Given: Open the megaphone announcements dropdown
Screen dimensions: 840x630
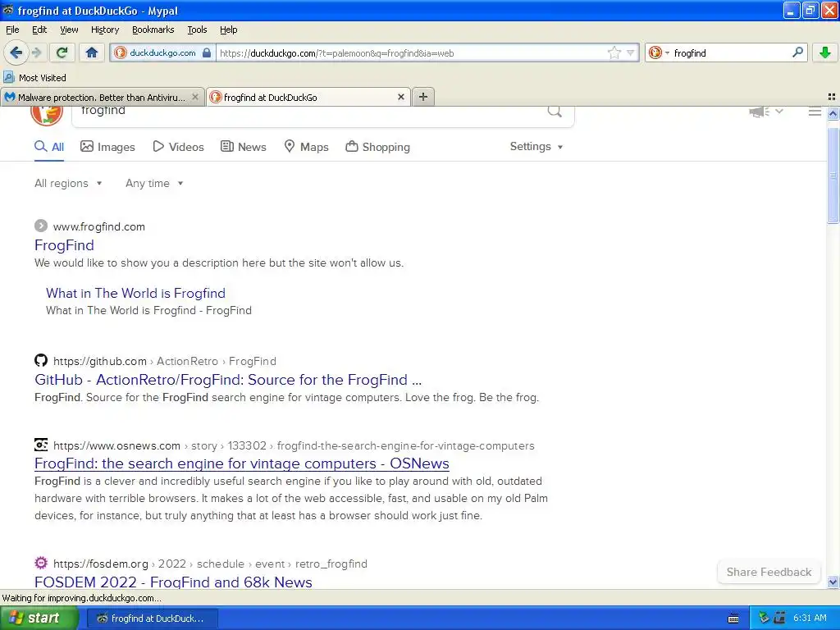Looking at the screenshot, I should (766, 112).
